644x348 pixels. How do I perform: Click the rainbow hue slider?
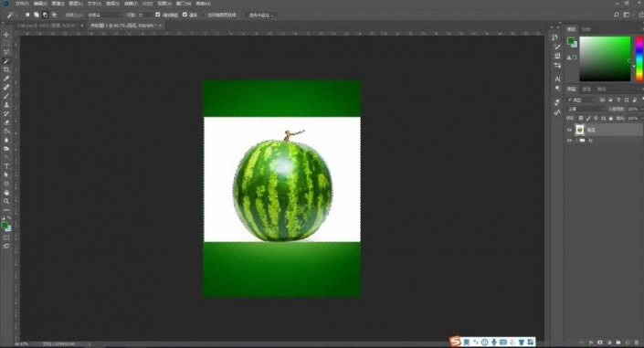639,58
